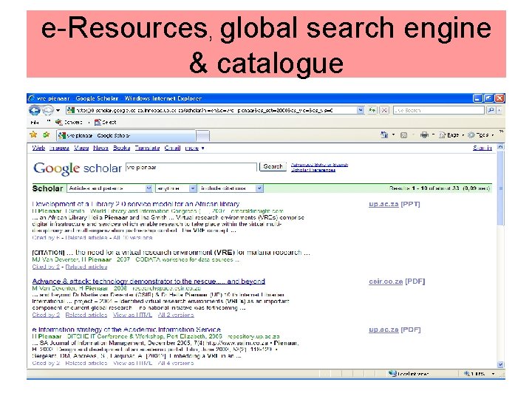Open the Images link

[x=59, y=148]
